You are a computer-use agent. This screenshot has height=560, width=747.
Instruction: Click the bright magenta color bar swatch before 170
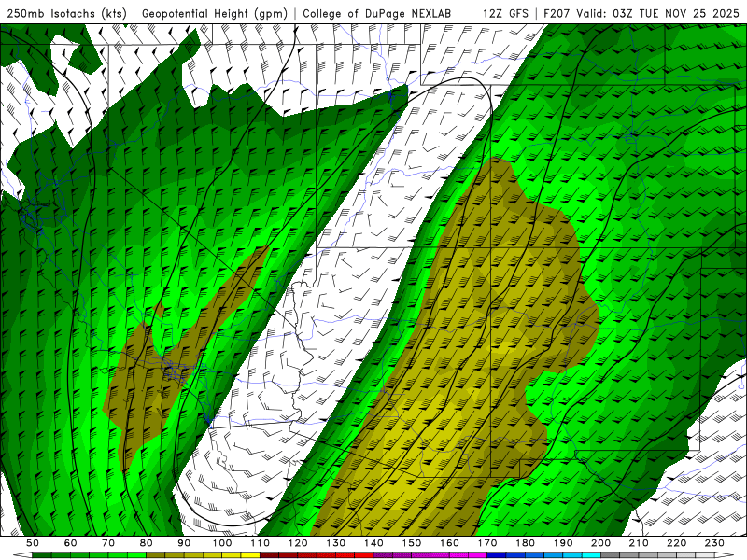pos(478,555)
